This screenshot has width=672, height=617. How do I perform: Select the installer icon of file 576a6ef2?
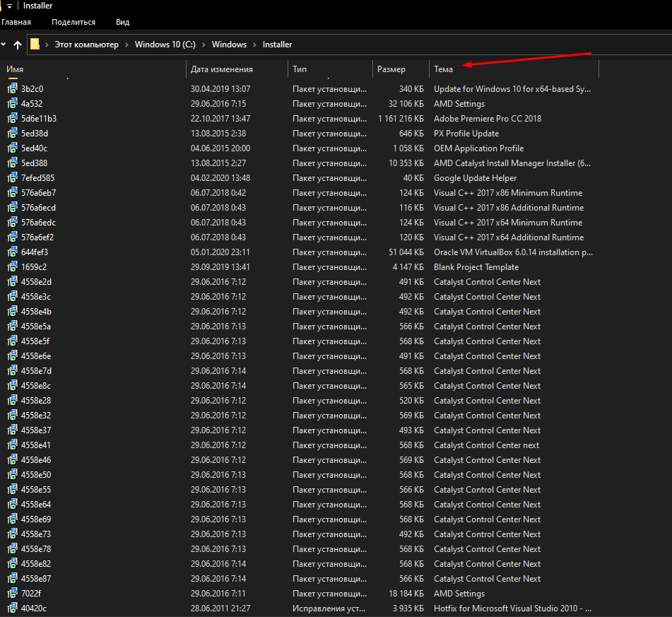pyautogui.click(x=13, y=237)
